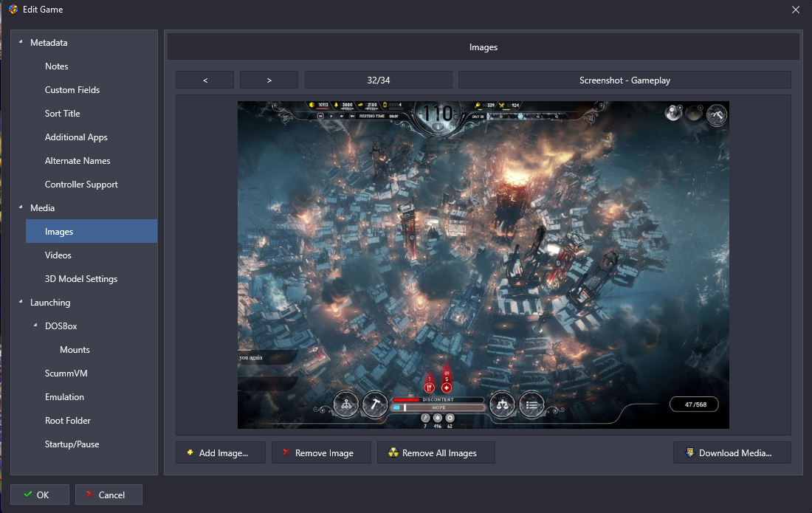This screenshot has width=812, height=513.
Task: Collapse the Launching tree section arrow
Action: pyautogui.click(x=21, y=301)
